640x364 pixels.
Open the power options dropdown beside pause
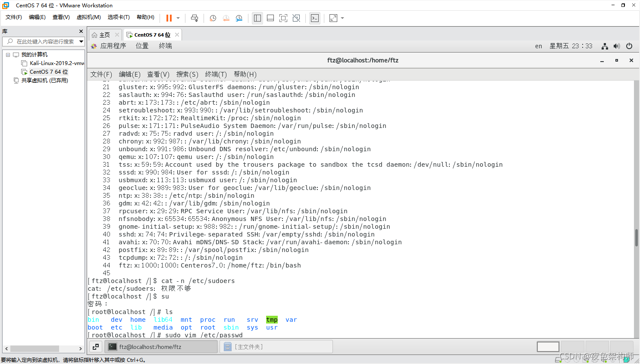click(x=178, y=18)
